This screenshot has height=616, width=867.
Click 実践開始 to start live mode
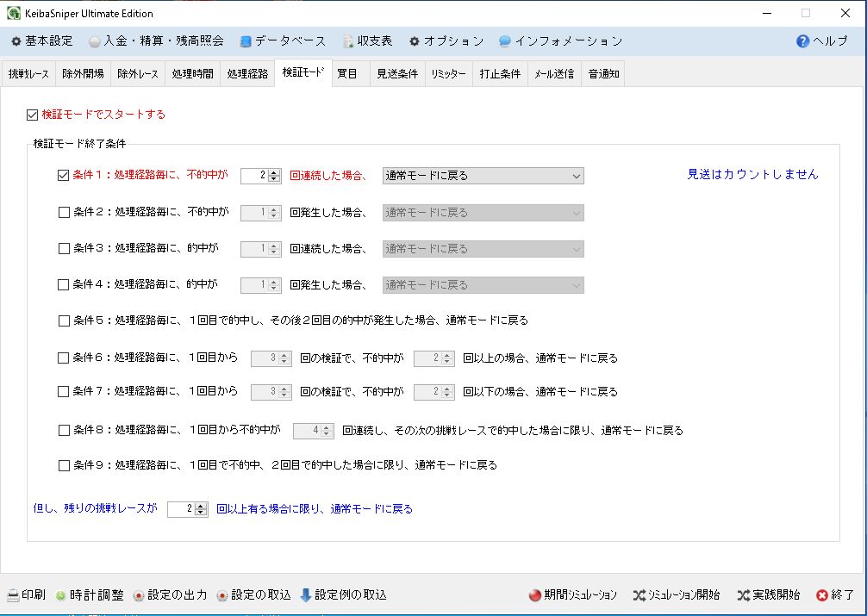point(769,595)
